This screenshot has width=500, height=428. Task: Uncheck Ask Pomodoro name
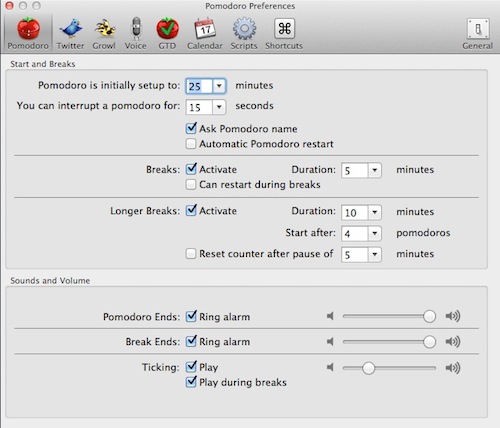click(191, 128)
